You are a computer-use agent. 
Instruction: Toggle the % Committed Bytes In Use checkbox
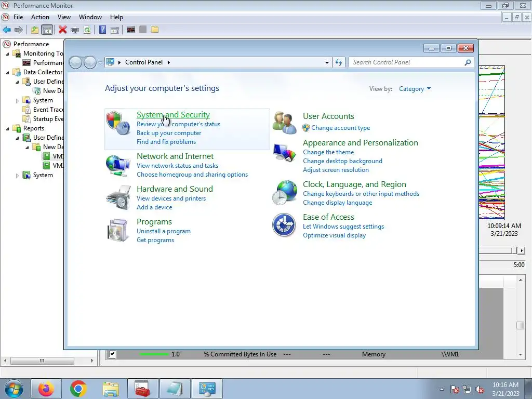click(112, 354)
